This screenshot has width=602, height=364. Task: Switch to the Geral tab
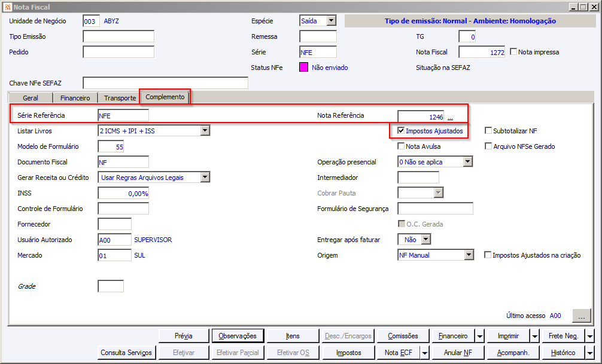31,98
